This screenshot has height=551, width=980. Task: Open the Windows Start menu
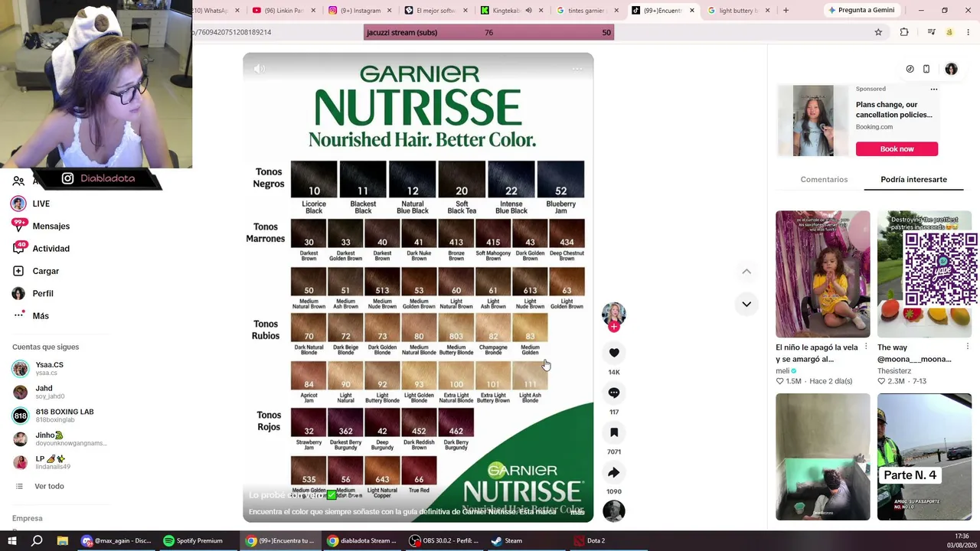12,540
